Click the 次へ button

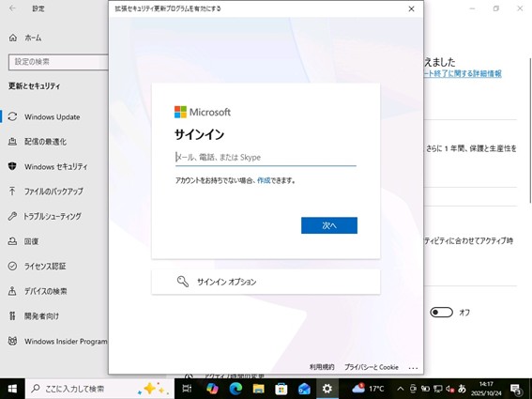329,225
